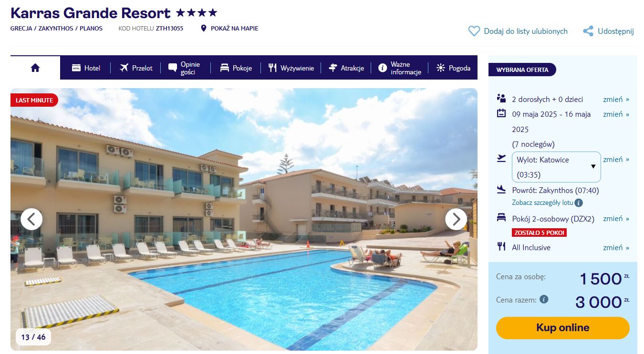Open Zobacz szczegóły lotu link

[x=542, y=202]
